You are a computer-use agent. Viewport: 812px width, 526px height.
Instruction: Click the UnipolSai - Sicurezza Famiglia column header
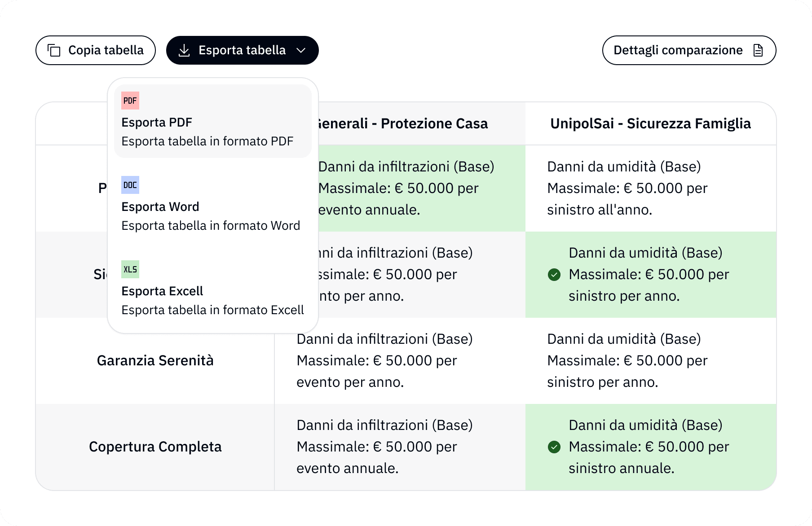(650, 123)
